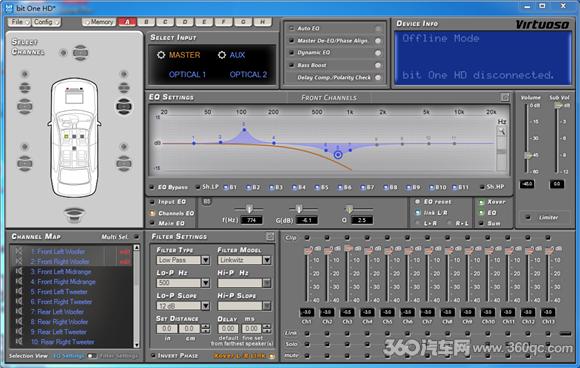Screen dimensions: 580x368
Task: Toggle EQ Bypass
Action: (x=152, y=187)
